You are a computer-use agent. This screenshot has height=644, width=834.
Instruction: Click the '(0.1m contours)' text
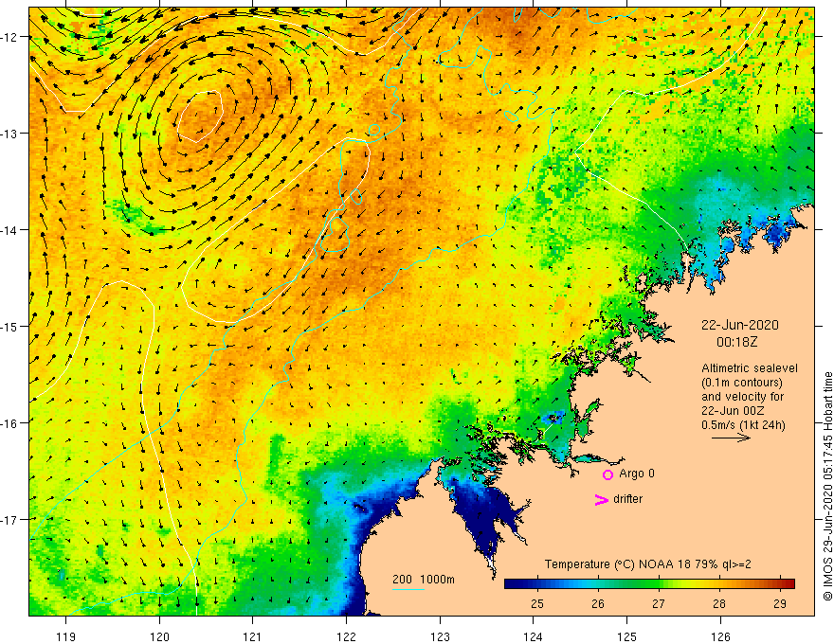(x=742, y=383)
